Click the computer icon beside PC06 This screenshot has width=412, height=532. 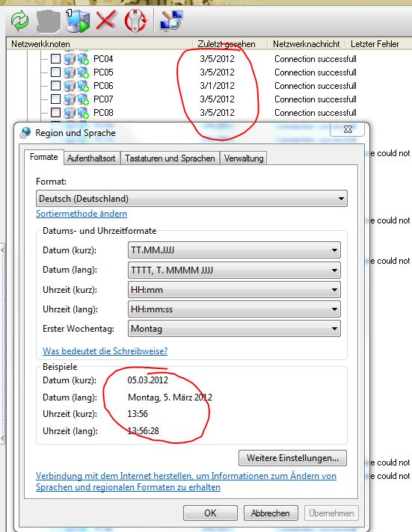[70, 85]
